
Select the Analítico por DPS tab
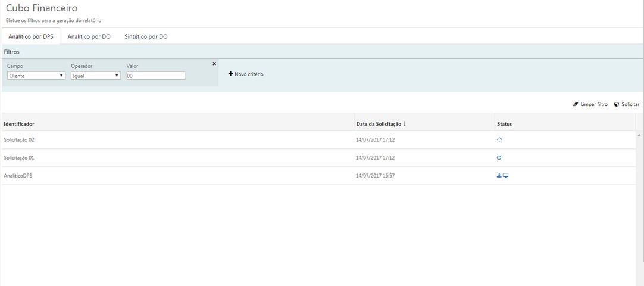pos(31,36)
